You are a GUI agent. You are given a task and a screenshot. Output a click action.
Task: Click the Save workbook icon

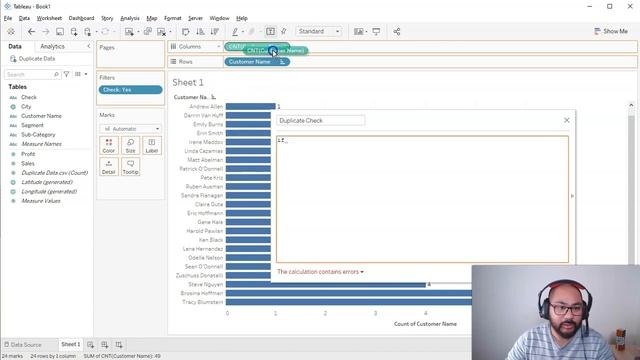(x=60, y=31)
